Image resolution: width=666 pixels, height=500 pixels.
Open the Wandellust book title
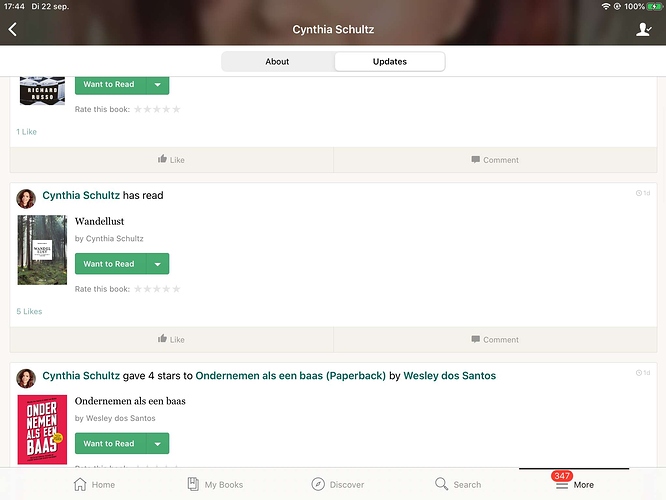(x=99, y=221)
